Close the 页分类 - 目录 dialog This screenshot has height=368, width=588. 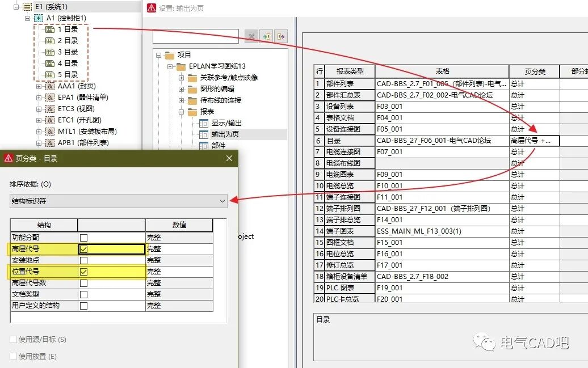click(x=229, y=158)
